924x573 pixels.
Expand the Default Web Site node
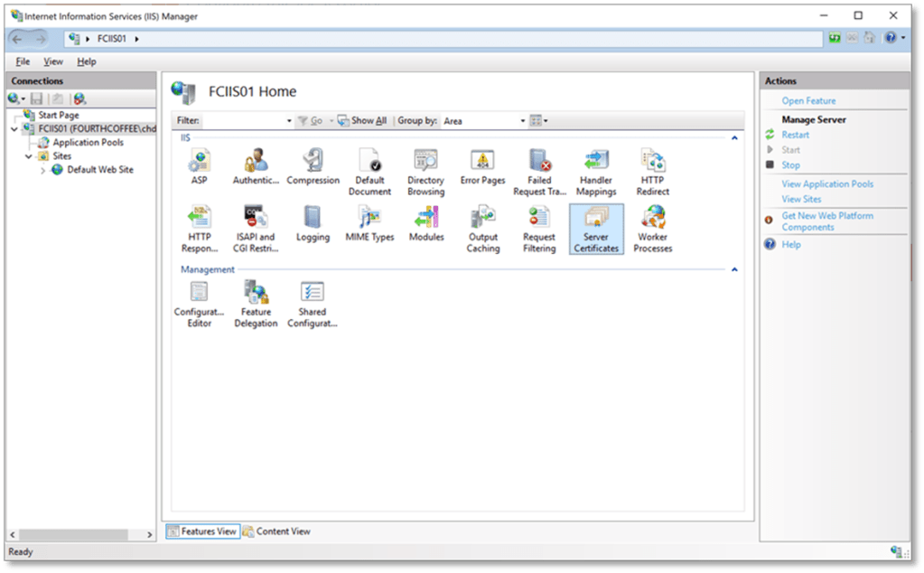point(42,170)
